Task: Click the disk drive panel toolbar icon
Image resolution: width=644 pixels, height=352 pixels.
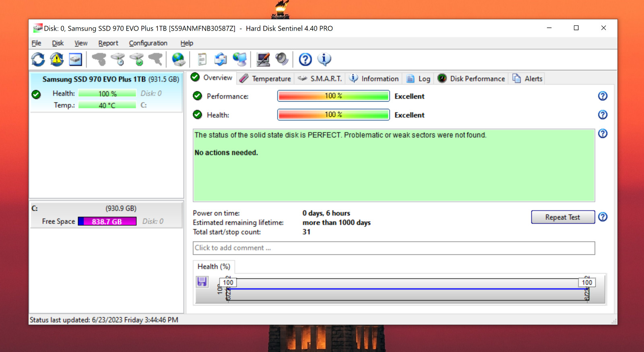Action: click(75, 60)
